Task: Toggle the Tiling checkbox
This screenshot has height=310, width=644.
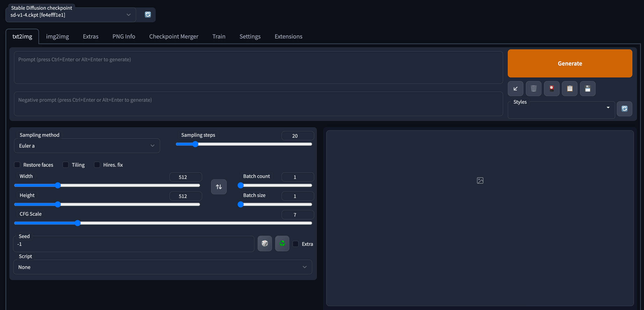Action: pos(66,165)
